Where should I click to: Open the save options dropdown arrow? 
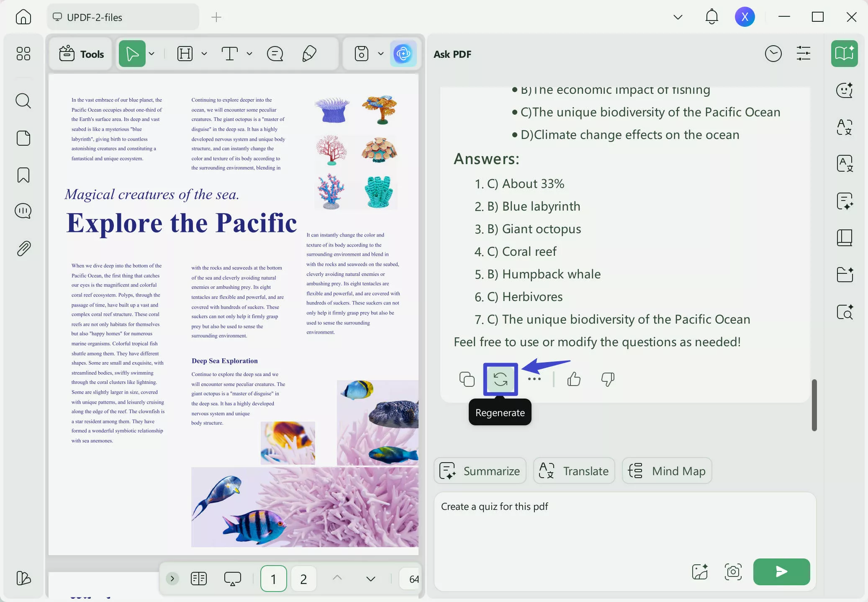coord(380,54)
